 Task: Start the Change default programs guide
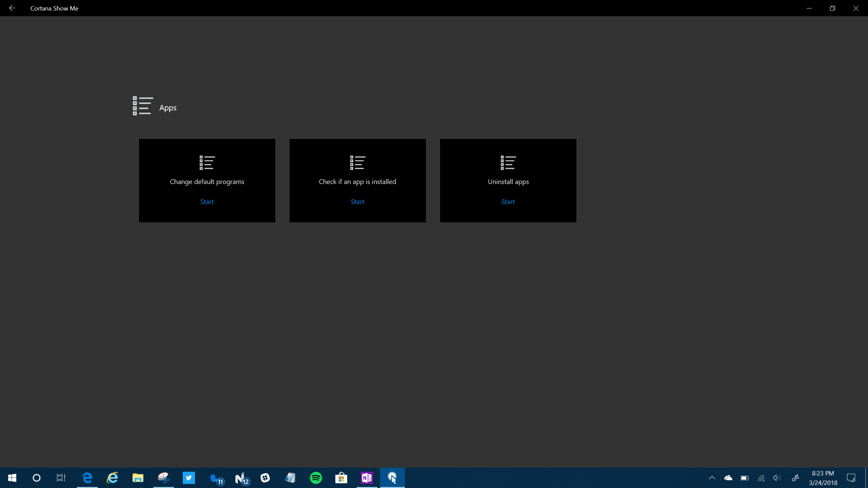(207, 202)
